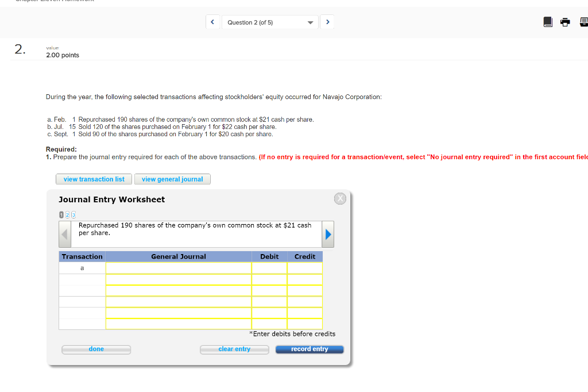The image size is (588, 392).
Task: Click second row Credit cell
Action: point(305,279)
